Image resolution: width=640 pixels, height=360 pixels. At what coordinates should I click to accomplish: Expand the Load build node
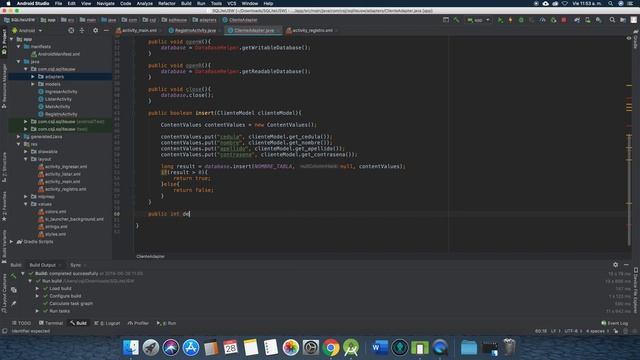point(37,289)
